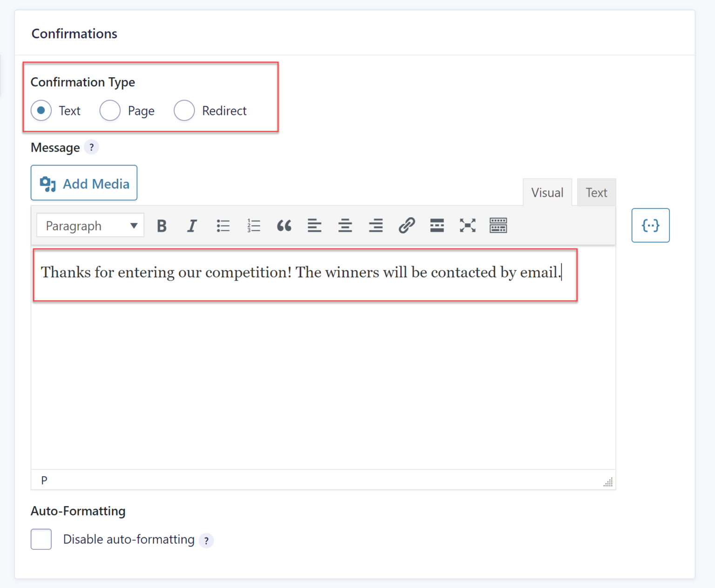Toggle bold formatting in the editor
Image resolution: width=715 pixels, height=588 pixels.
tap(161, 226)
